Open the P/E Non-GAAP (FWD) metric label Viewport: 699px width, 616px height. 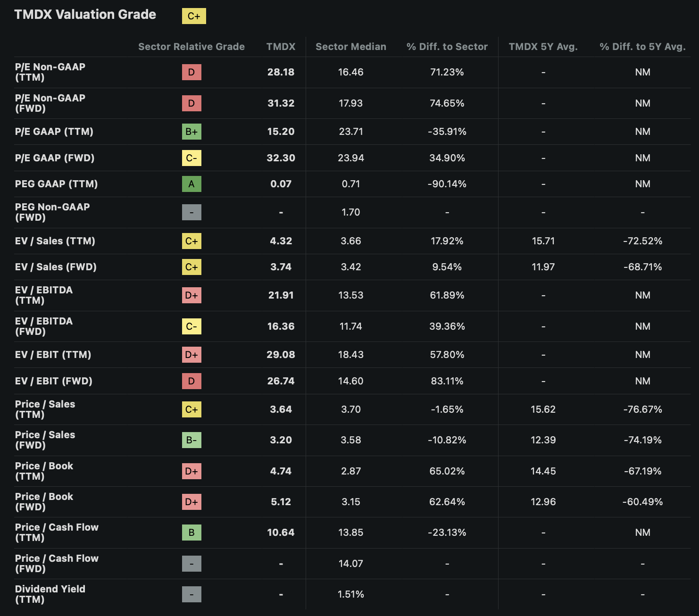[x=50, y=103]
